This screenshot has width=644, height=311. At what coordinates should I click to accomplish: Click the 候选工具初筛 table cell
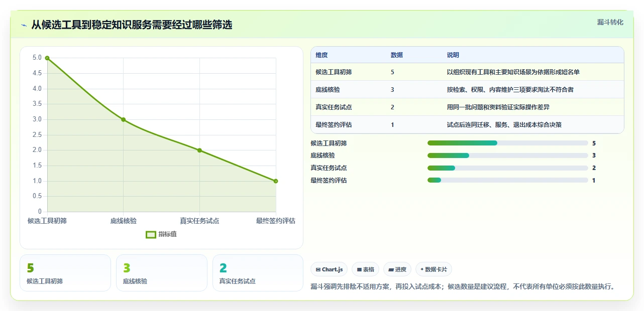pyautogui.click(x=334, y=72)
